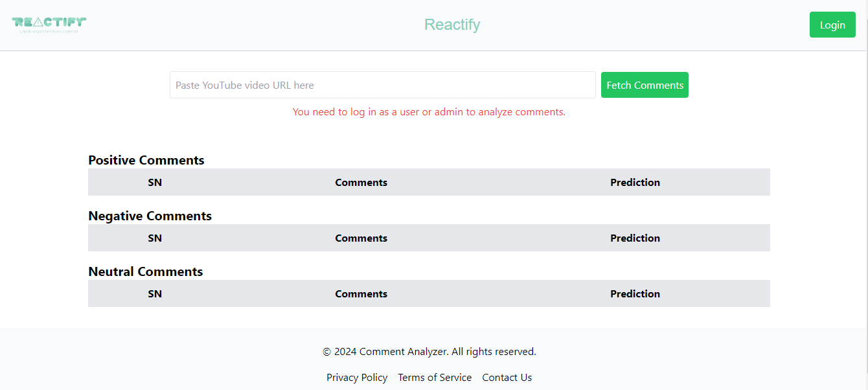Click the SN column in Positive Comments table

click(x=155, y=182)
